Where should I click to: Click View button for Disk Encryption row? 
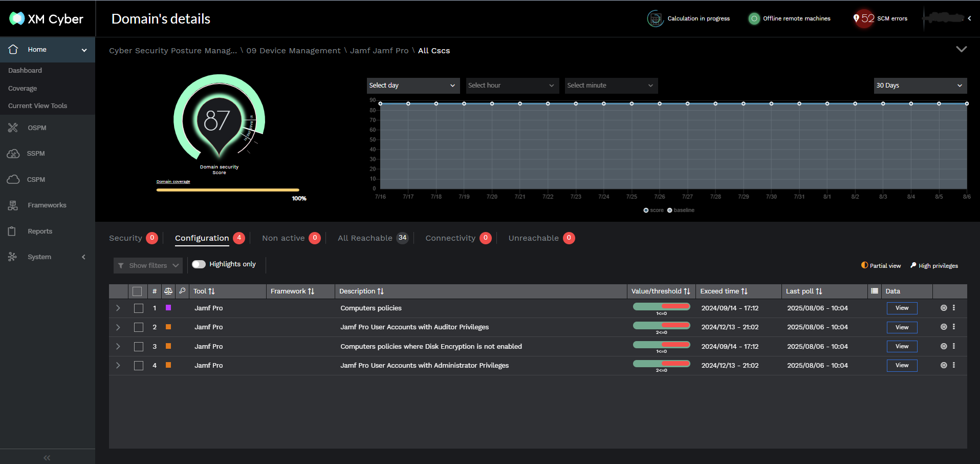coord(902,346)
